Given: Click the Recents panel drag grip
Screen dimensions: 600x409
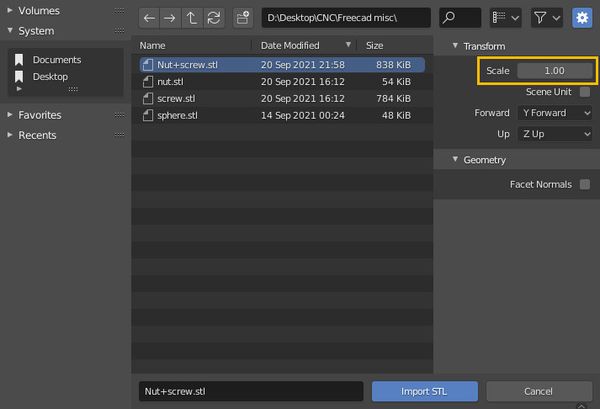Looking at the screenshot, I should point(119,135).
